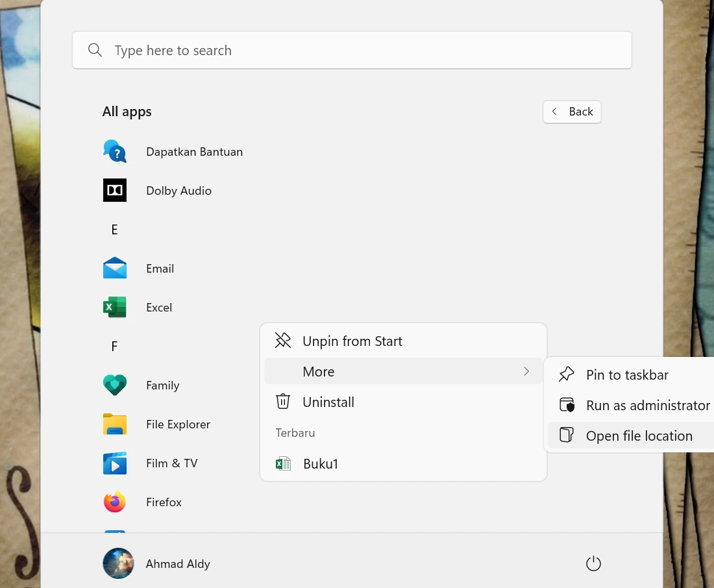This screenshot has width=714, height=588.
Task: Open the Dapatkan Bantuan help icon
Action: pyautogui.click(x=115, y=152)
